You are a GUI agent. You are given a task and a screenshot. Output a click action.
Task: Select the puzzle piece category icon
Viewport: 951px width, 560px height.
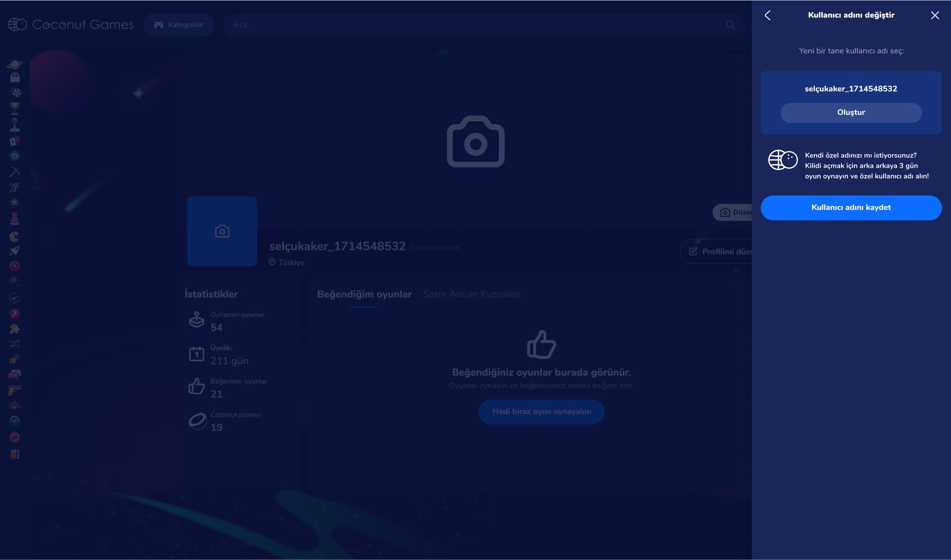[x=15, y=329]
